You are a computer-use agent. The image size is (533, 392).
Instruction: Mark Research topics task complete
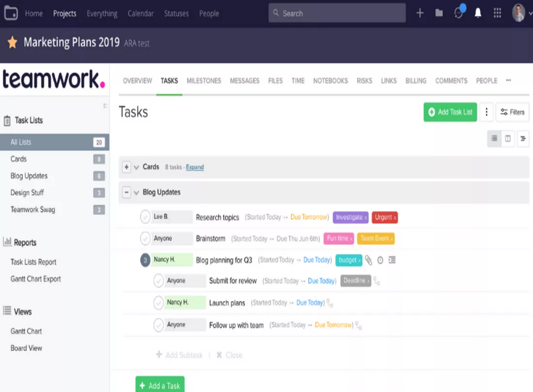145,217
